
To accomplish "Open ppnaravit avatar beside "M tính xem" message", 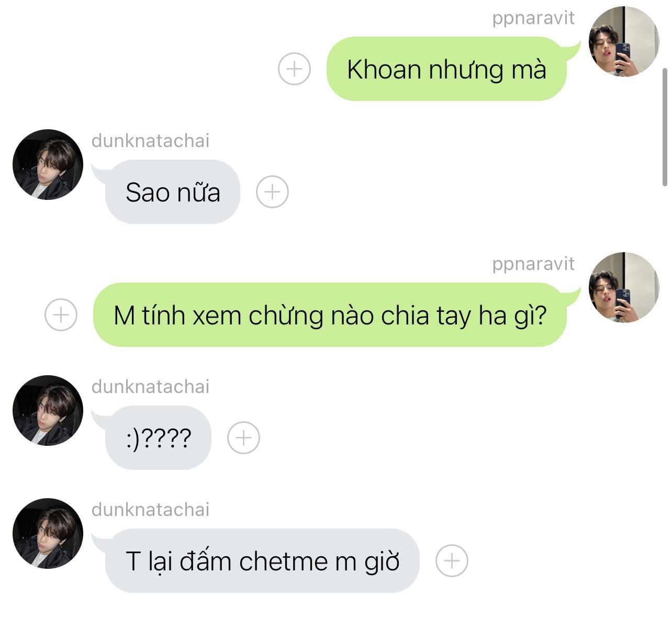I will pos(623,287).
